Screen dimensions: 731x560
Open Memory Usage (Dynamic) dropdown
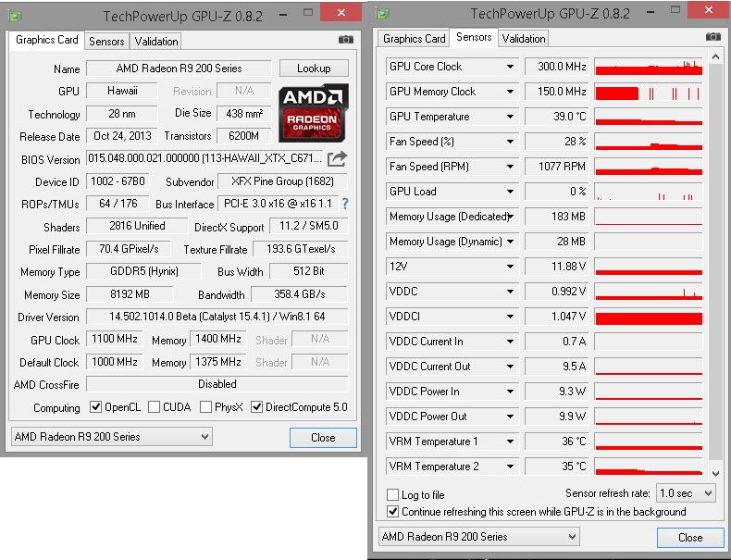point(510,242)
